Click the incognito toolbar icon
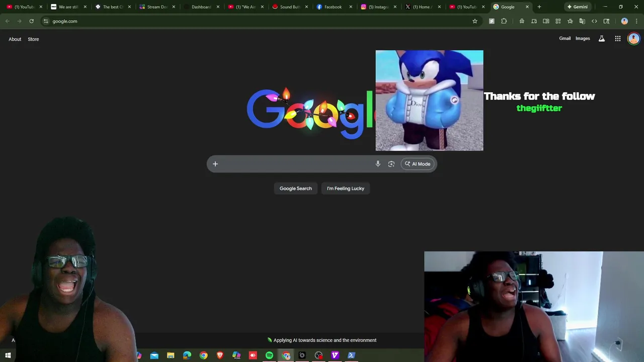Screen dimensions: 644x362 point(522,21)
